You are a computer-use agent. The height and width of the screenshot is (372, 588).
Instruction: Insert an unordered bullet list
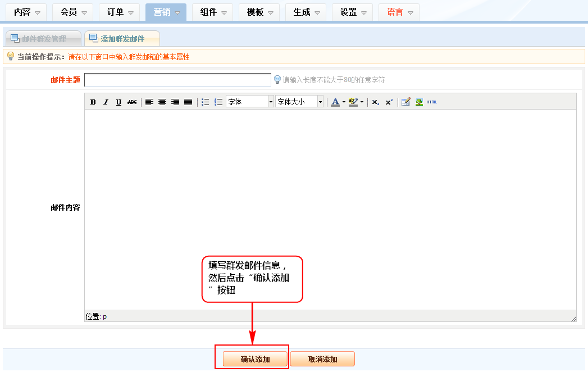pos(206,102)
